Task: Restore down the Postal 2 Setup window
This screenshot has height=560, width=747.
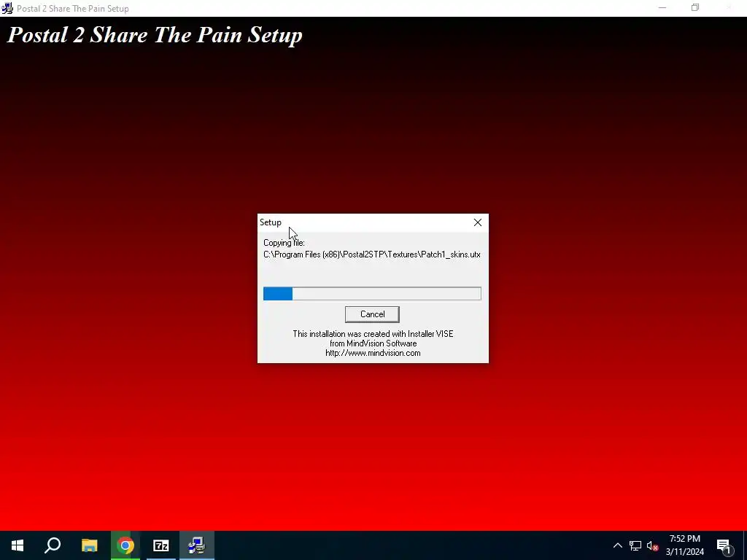Action: (695, 7)
